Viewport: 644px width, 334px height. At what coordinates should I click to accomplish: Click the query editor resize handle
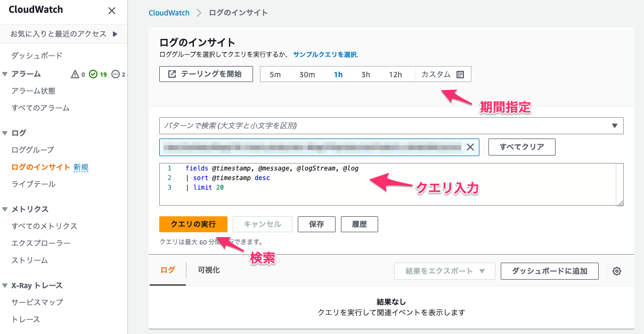coord(620,203)
